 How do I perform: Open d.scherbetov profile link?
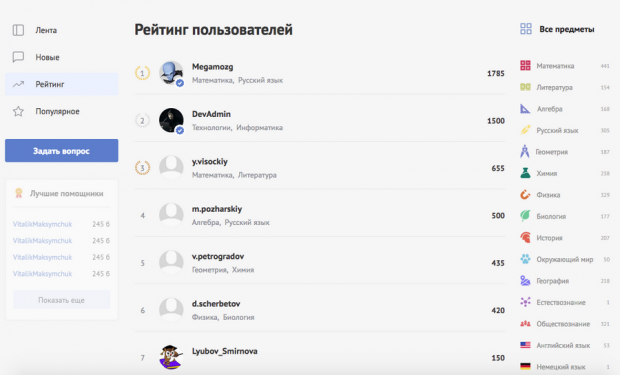coord(216,304)
